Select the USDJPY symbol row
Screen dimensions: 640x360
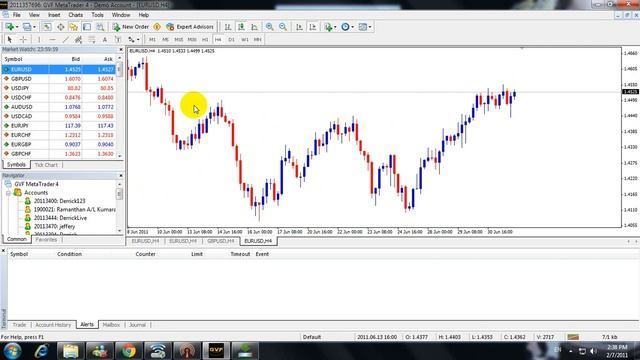[x=58, y=88]
